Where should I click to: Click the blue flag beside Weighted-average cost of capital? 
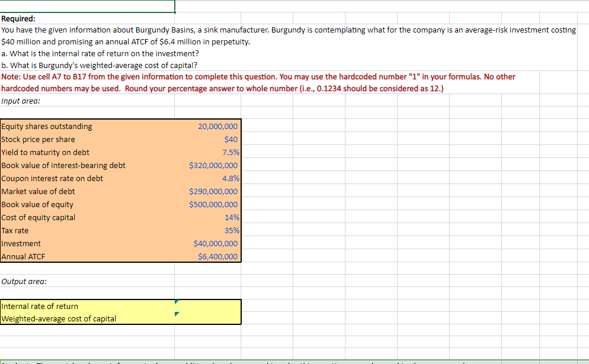click(x=176, y=314)
